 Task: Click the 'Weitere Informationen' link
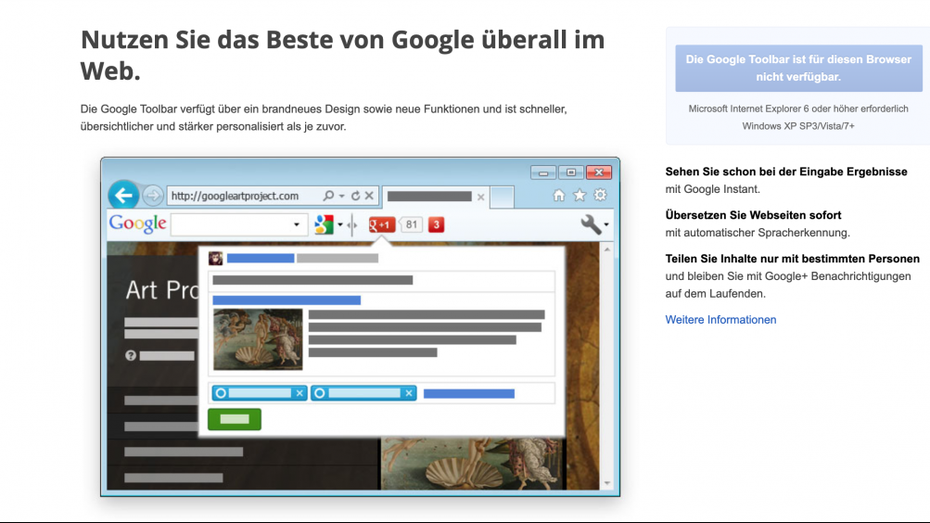click(x=720, y=320)
